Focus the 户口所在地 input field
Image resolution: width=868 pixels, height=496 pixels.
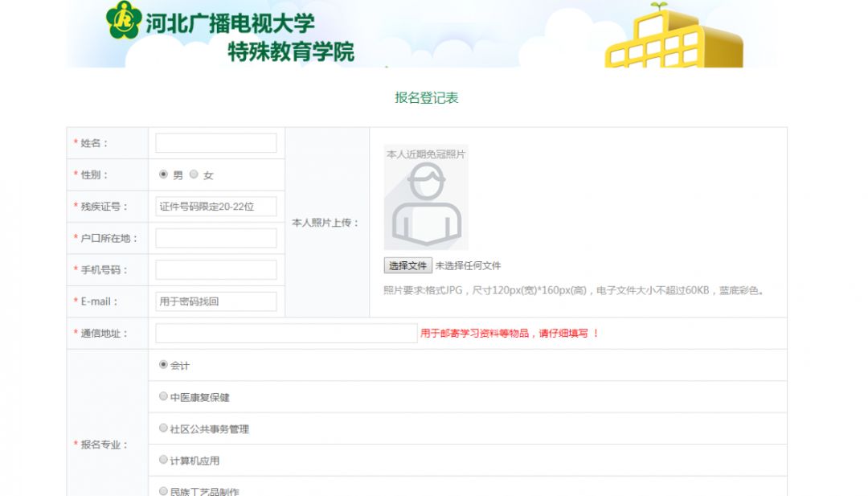point(216,238)
